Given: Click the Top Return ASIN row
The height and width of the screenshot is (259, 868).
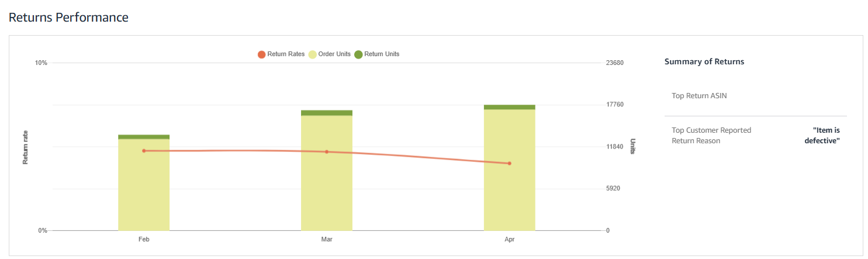Looking at the screenshot, I should (700, 96).
